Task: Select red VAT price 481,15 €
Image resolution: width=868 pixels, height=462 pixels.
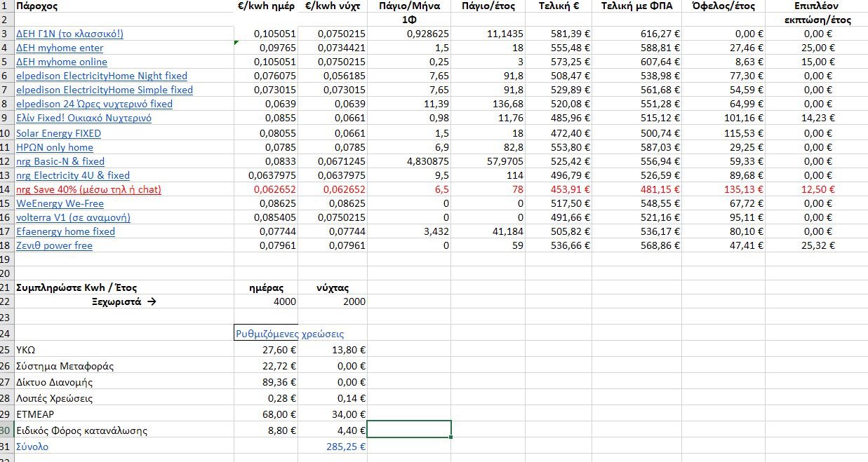Action: [x=636, y=189]
